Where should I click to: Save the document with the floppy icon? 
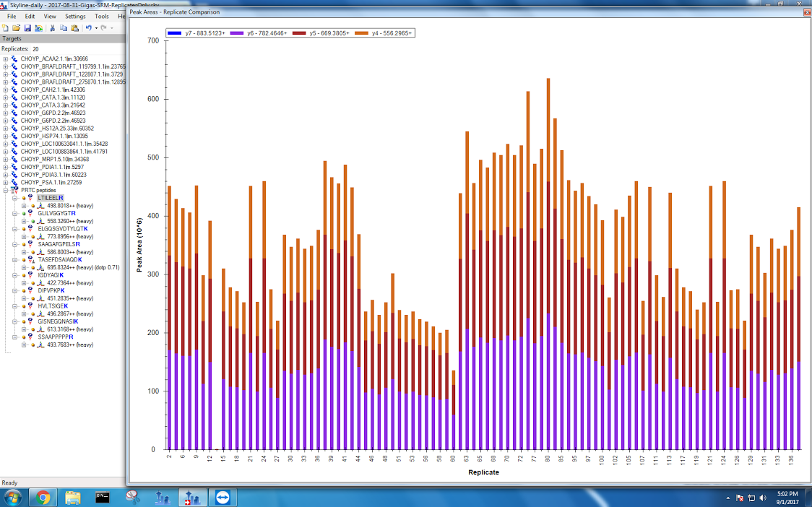tap(27, 27)
